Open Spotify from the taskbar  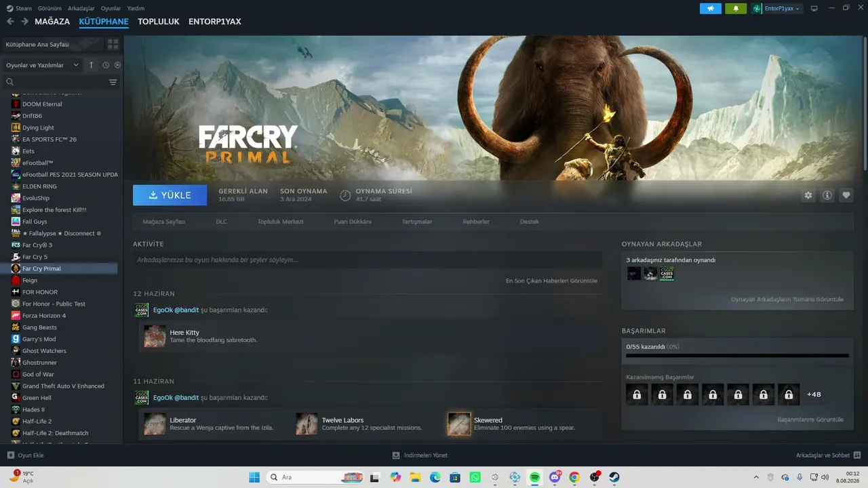[534, 477]
